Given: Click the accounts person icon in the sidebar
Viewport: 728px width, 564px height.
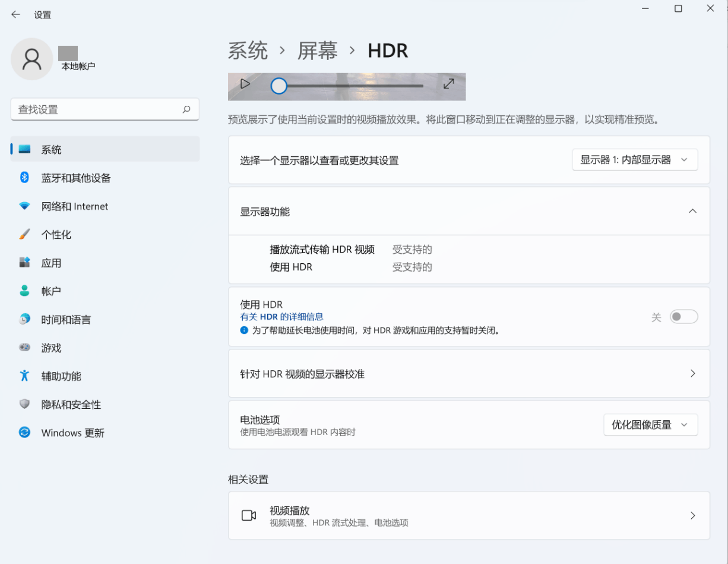Looking at the screenshot, I should 24,291.
